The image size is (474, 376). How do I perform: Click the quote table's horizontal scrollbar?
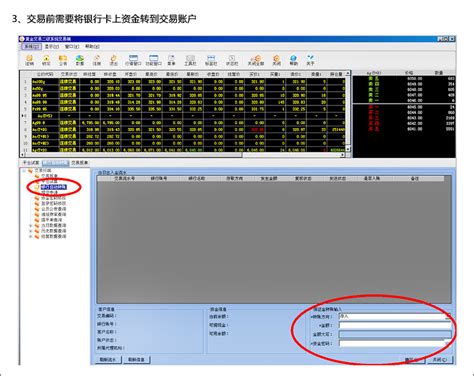(x=183, y=155)
